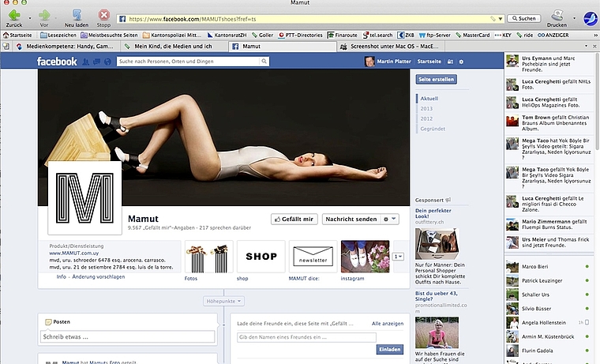Open the Finaroute bookmark
The width and height of the screenshot is (600, 364).
click(x=343, y=36)
